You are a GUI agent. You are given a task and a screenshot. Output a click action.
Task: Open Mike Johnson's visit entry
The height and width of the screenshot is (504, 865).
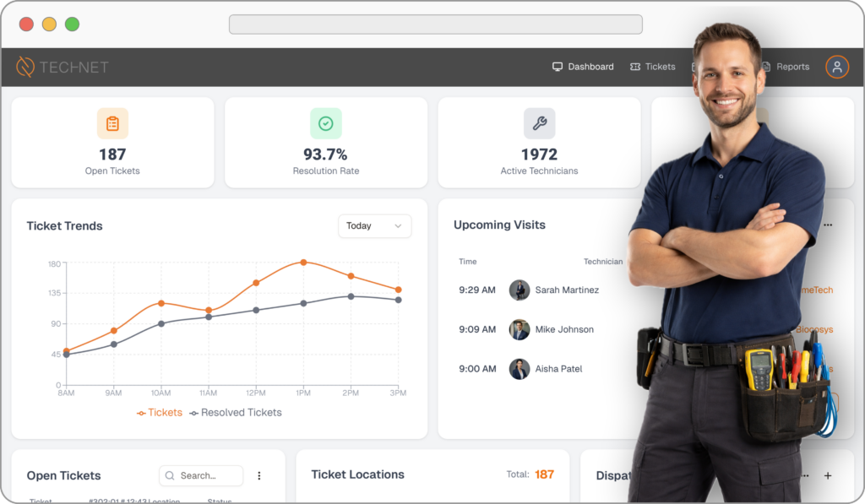click(x=564, y=329)
